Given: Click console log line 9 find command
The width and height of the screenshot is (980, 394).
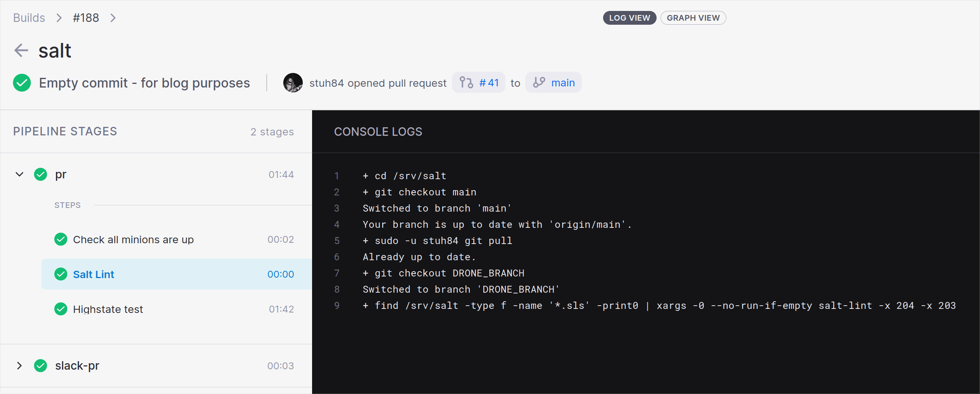Looking at the screenshot, I should click(659, 306).
